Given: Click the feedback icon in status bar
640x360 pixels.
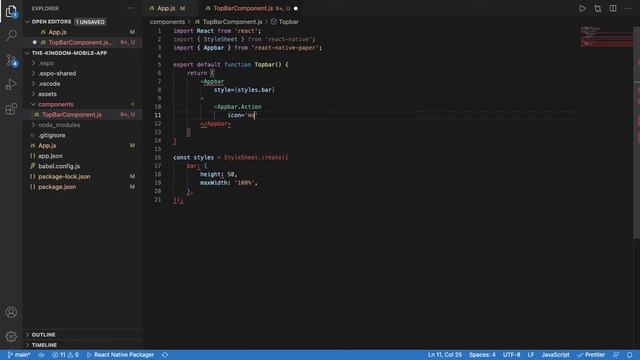Looking at the screenshot, I should (616, 355).
